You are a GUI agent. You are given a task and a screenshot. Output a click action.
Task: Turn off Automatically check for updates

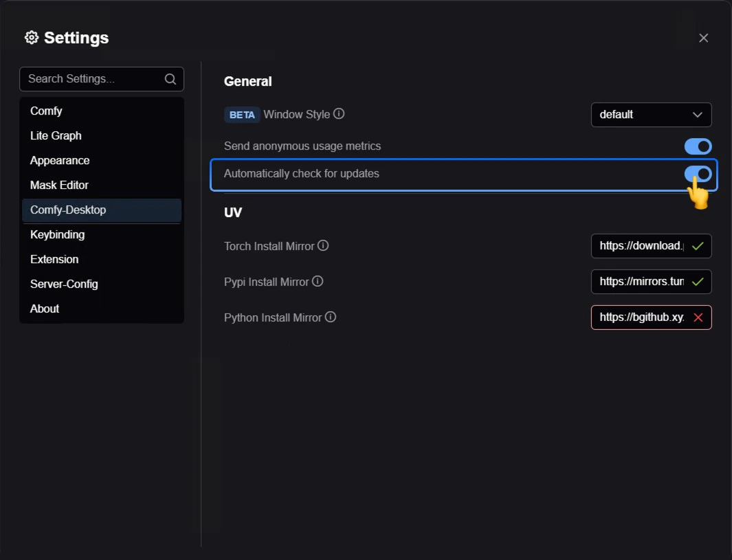point(698,174)
